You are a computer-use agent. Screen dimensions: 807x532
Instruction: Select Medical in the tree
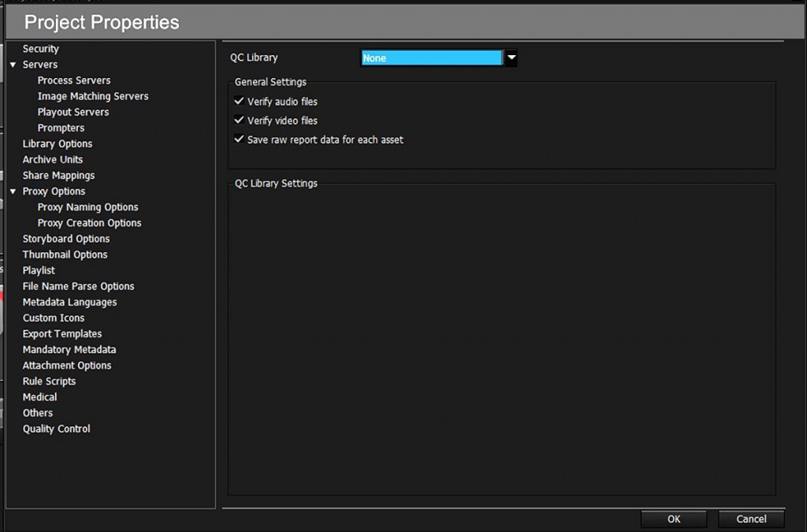(39, 397)
